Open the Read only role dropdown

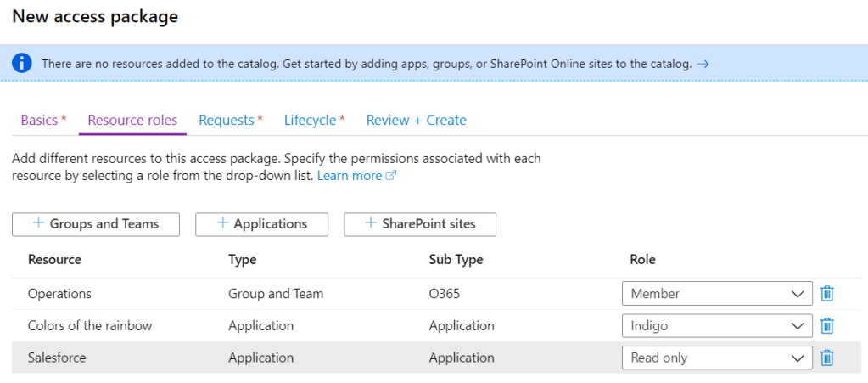(x=716, y=358)
